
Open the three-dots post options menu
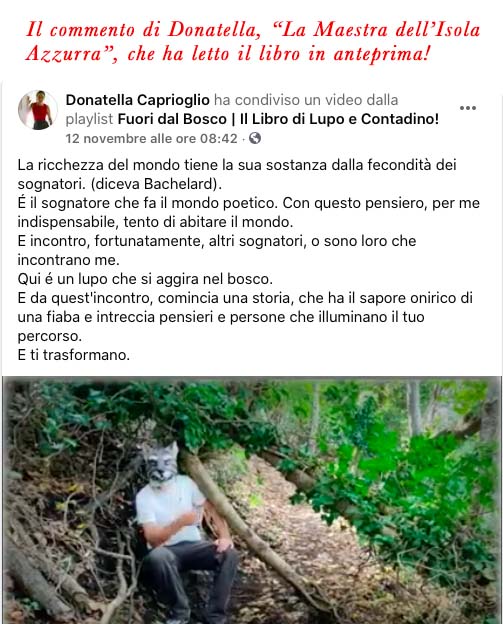pos(468,108)
